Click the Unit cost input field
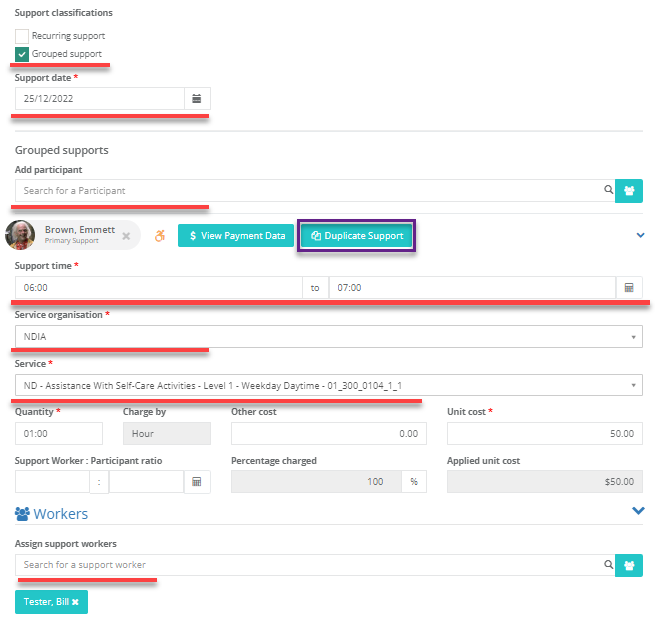Viewport: 659px width, 618px height. (x=545, y=433)
